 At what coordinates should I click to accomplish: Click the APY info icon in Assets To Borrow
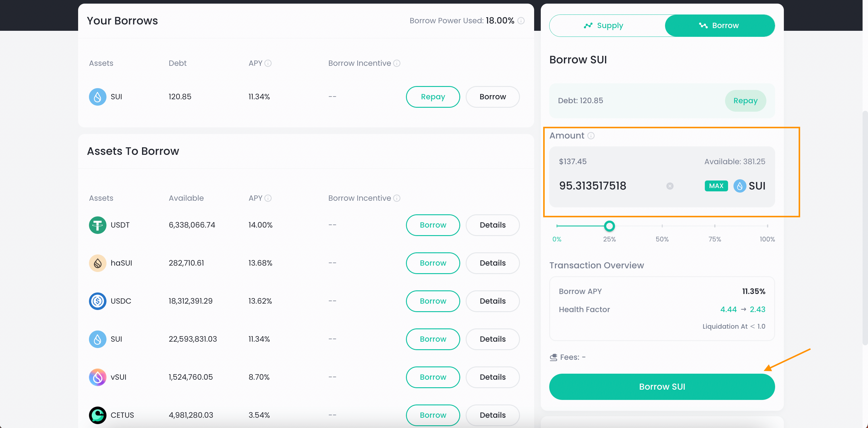coord(268,198)
